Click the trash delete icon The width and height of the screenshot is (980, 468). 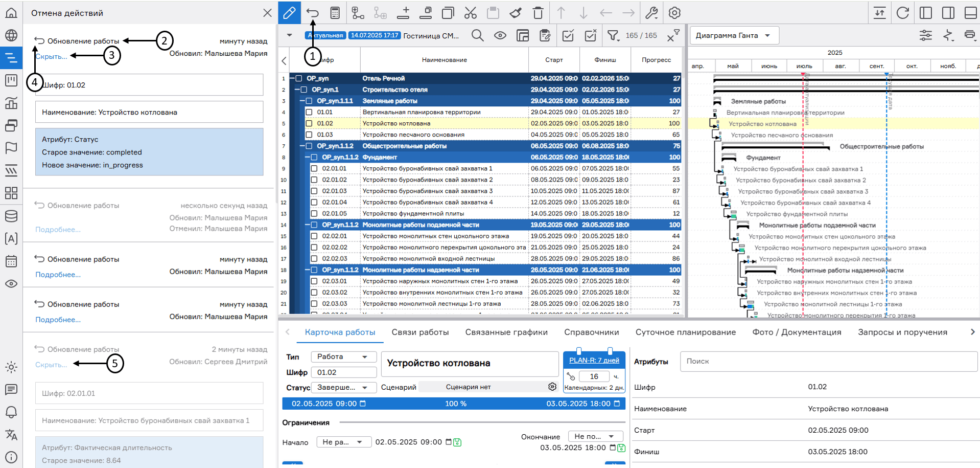(538, 13)
